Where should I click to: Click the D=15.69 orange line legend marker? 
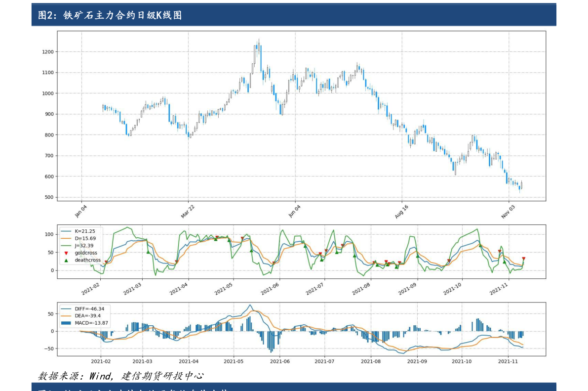click(x=66, y=238)
